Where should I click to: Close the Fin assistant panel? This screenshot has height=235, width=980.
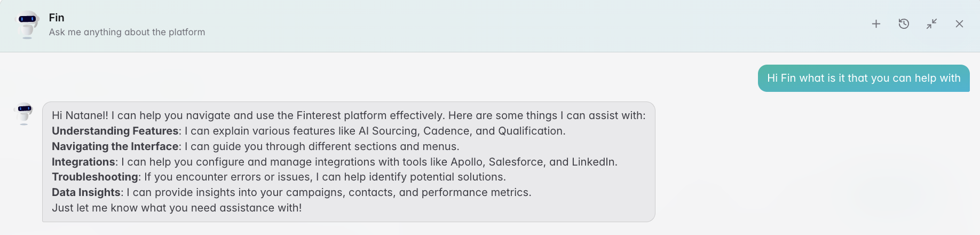[959, 24]
